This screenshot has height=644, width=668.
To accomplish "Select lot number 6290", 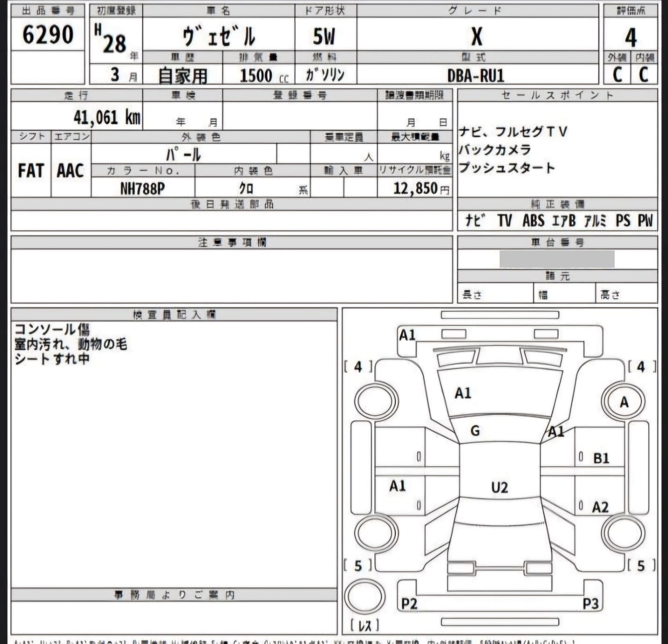I will point(48,34).
